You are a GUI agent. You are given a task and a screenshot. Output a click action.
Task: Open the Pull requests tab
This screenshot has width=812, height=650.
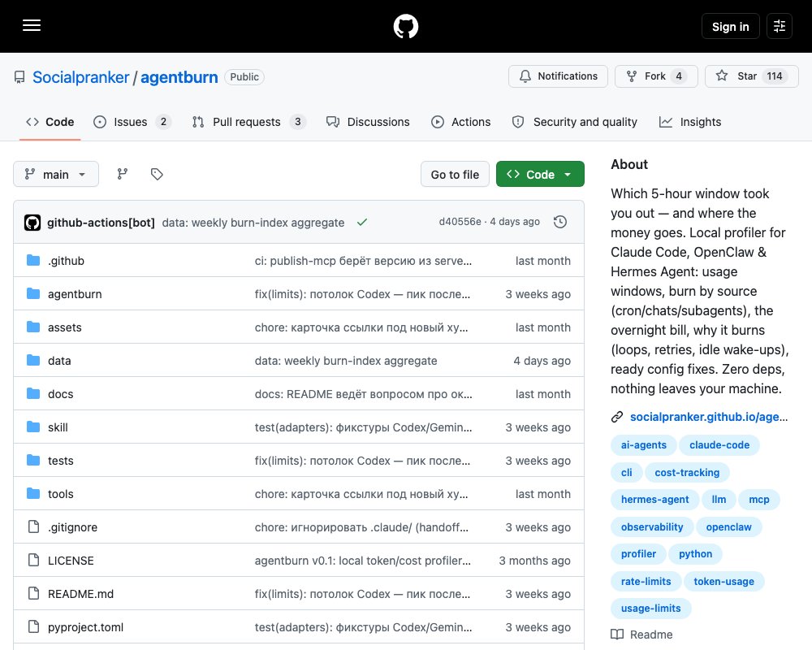249,122
